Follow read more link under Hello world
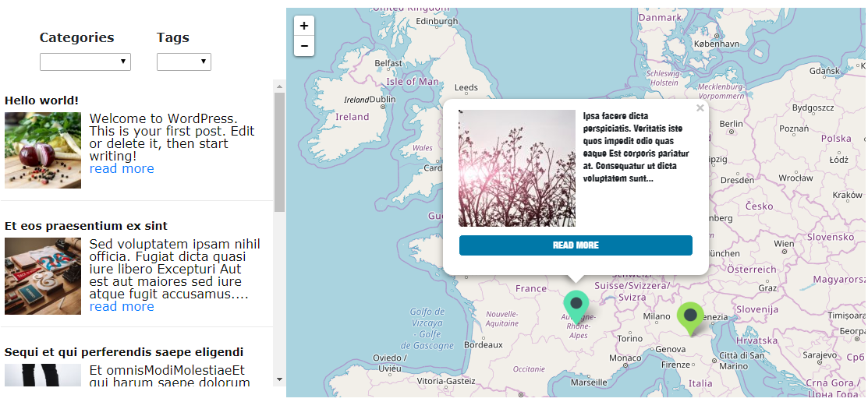This screenshot has height=402, width=868. 122,169
